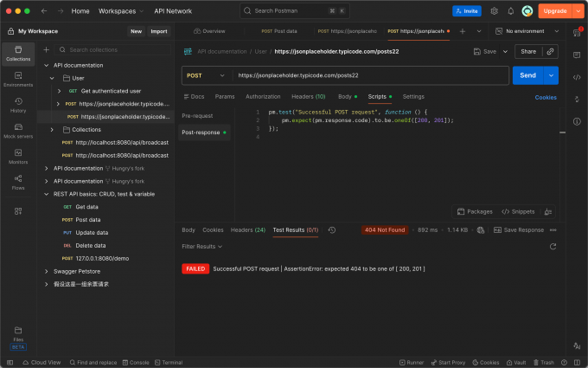
Task: Open the Send button dropdown arrow
Action: coord(551,75)
